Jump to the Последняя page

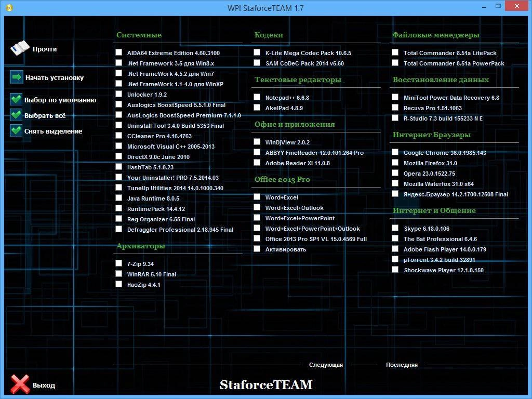402,365
